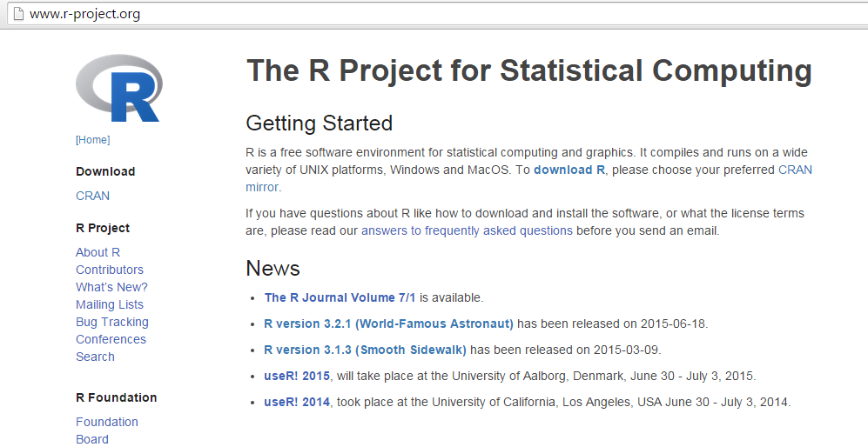This screenshot has width=868, height=447.
Task: Open R version 3.1.3 (Smooth Sidewalk) link
Action: pos(366,350)
